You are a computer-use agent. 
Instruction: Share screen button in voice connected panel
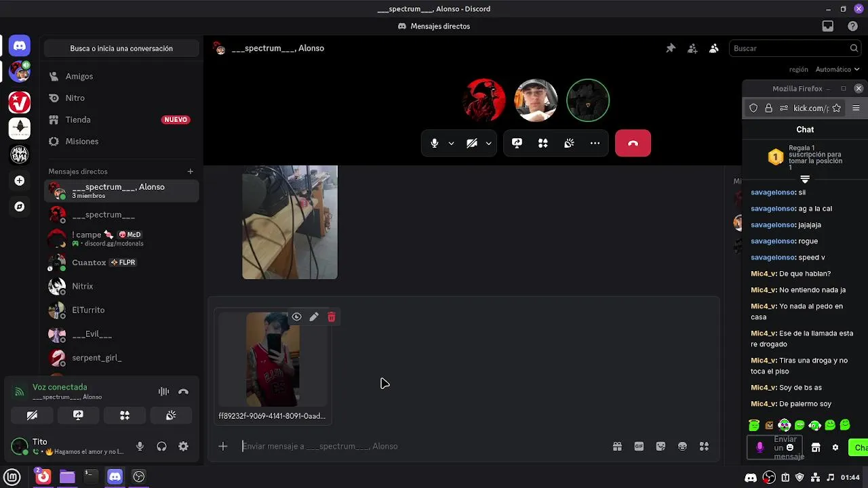point(78,415)
